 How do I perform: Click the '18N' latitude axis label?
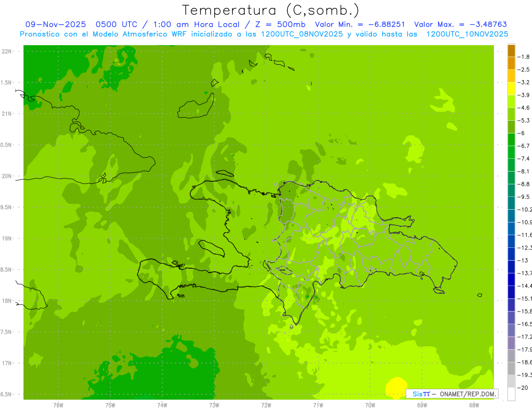pyautogui.click(x=7, y=301)
